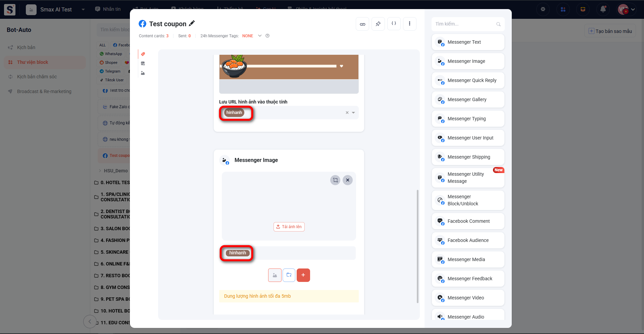This screenshot has width=644, height=334.
Task: Click the Tải ảnh lên upload button
Action: [289, 227]
